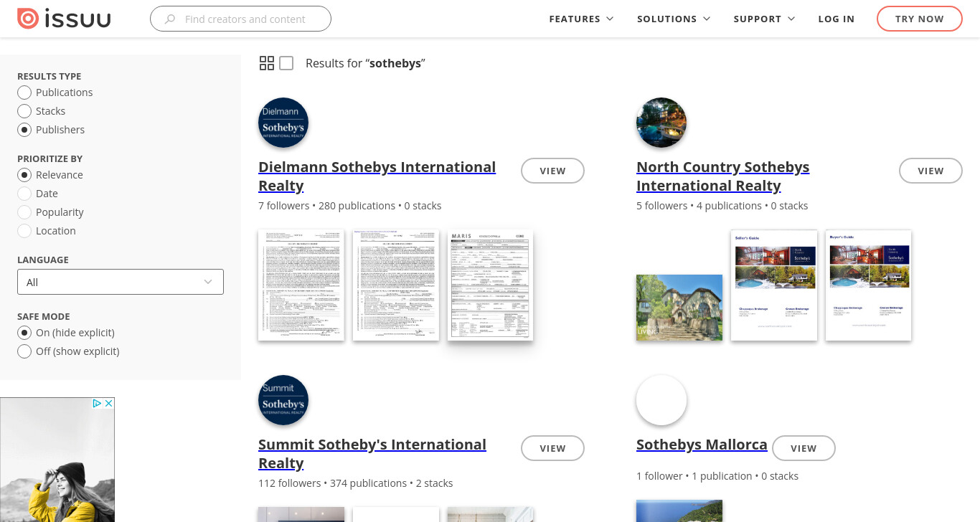
Task: Prioritize results by Date
Action: [x=24, y=194]
